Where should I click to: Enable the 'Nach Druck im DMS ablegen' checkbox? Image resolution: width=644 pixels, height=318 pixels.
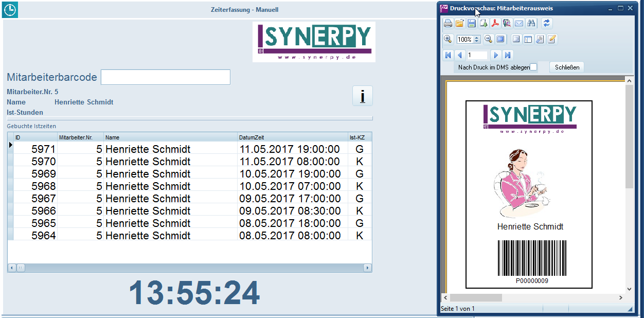pyautogui.click(x=534, y=67)
